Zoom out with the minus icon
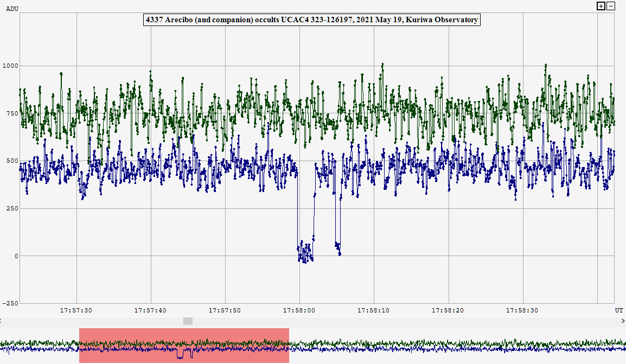 pyautogui.click(x=611, y=6)
